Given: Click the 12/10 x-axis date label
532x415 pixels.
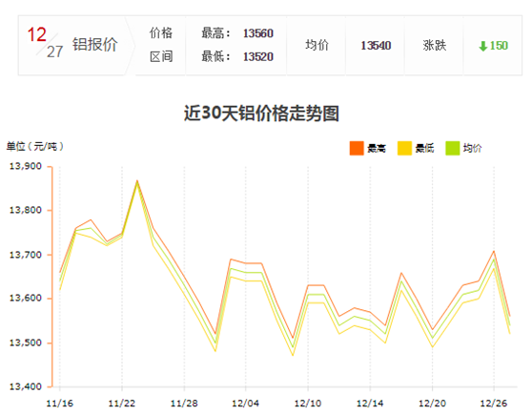Looking at the screenshot, I should [308, 404].
